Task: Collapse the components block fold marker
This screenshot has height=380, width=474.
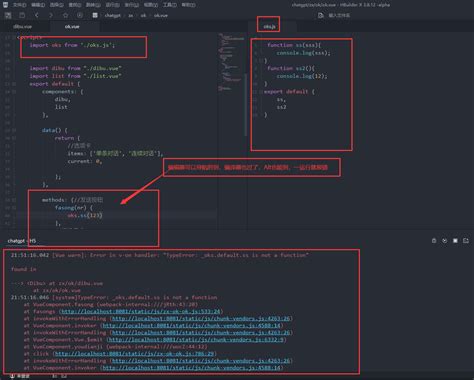Action: point(14,92)
